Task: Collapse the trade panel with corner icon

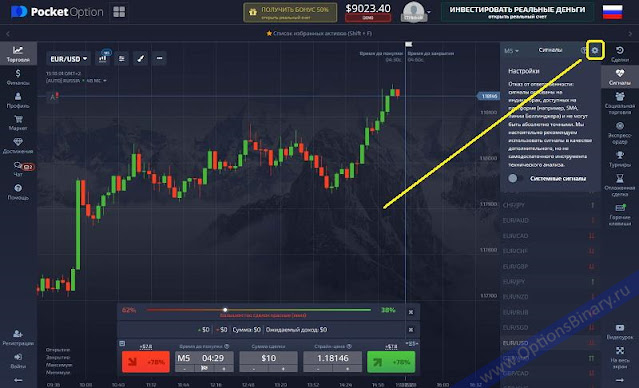Action: point(122,344)
